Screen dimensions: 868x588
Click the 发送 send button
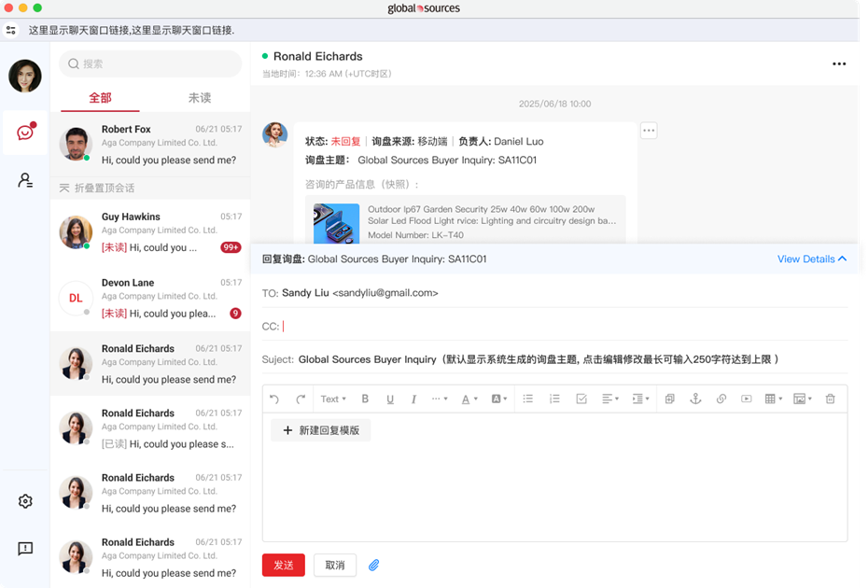tap(284, 565)
